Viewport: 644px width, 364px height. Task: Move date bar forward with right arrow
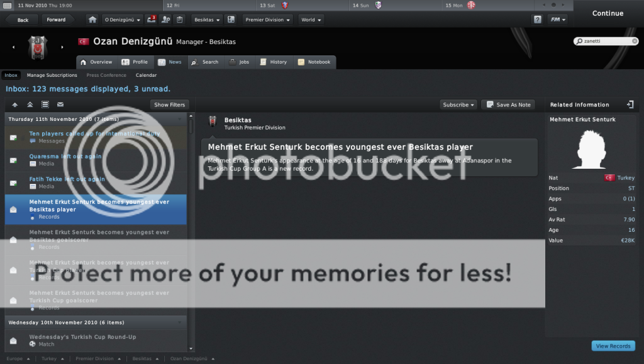[x=563, y=5]
